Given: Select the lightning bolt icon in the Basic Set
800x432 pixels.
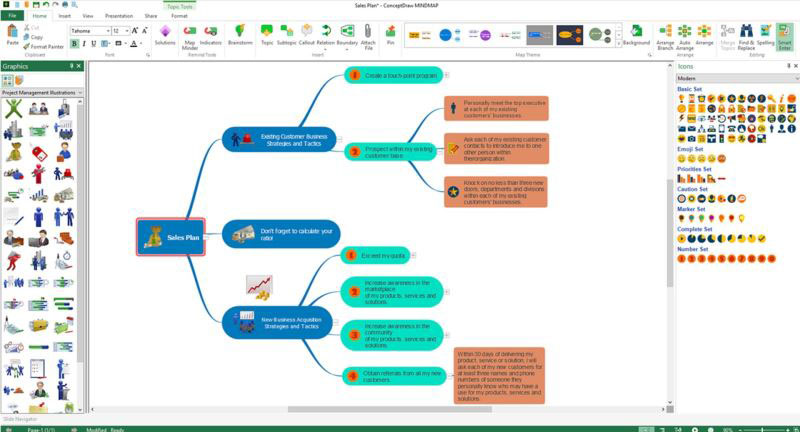Looking at the screenshot, I should (x=681, y=118).
